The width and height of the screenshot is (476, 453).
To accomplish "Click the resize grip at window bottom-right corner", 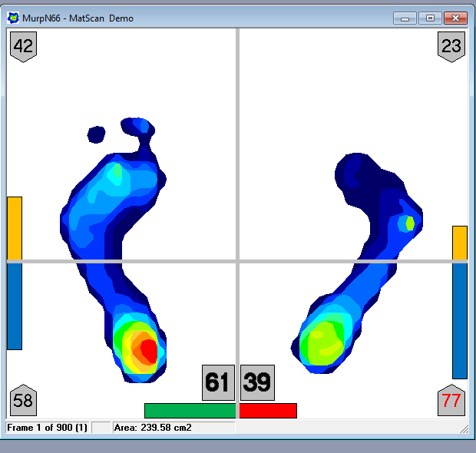I will pyautogui.click(x=464, y=428).
